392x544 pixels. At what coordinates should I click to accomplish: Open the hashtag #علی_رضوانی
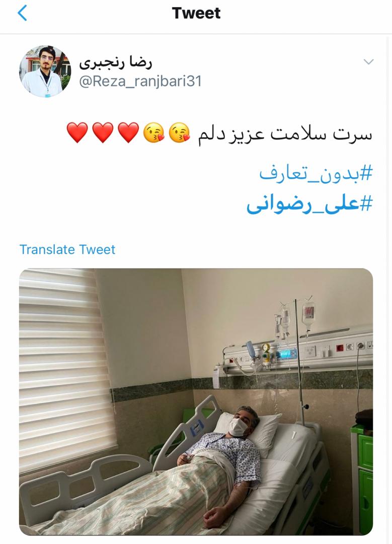coord(309,205)
